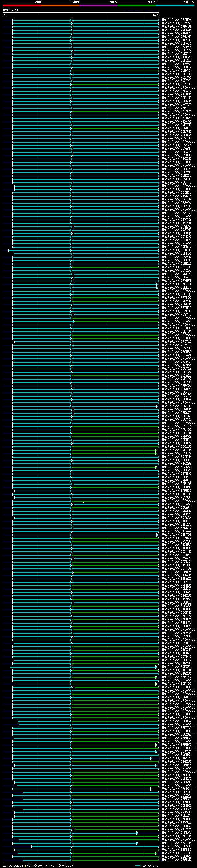Viewport: 197px width, 868px height.
Task: Select the UniRef100_B0Z9P6 label
Action: (176, 111)
